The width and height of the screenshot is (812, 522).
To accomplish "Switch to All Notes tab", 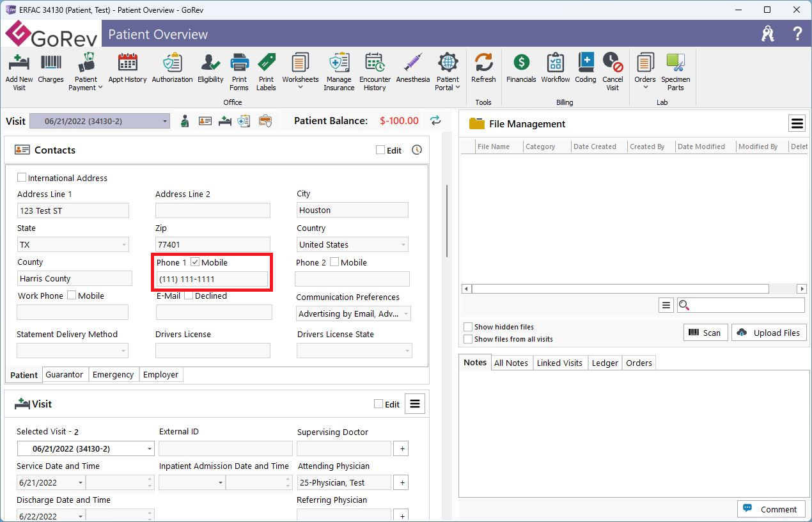I will point(511,363).
